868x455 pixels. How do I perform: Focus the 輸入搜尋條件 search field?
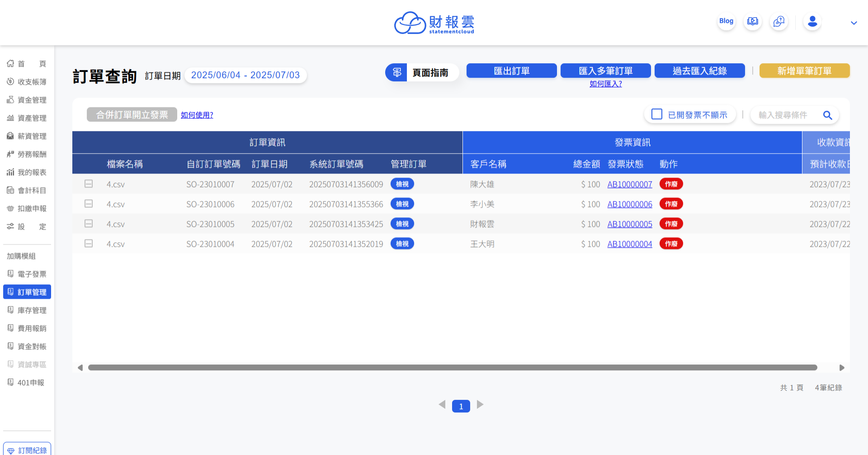click(x=787, y=115)
